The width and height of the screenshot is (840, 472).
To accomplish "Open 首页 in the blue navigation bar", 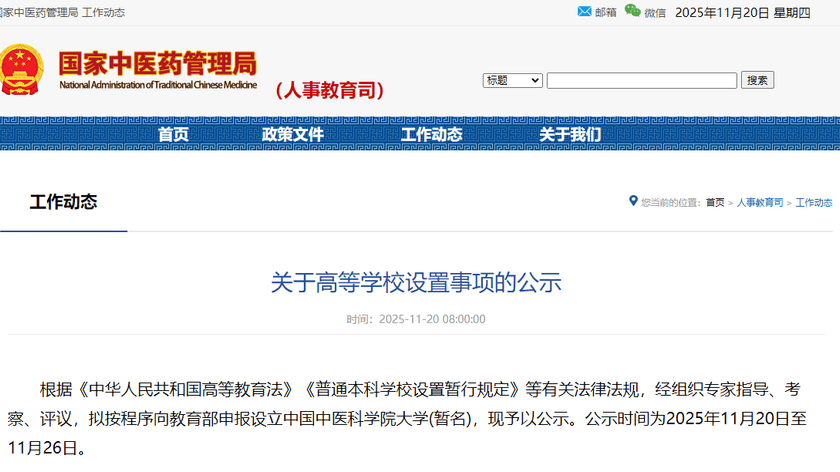I will point(173,135).
